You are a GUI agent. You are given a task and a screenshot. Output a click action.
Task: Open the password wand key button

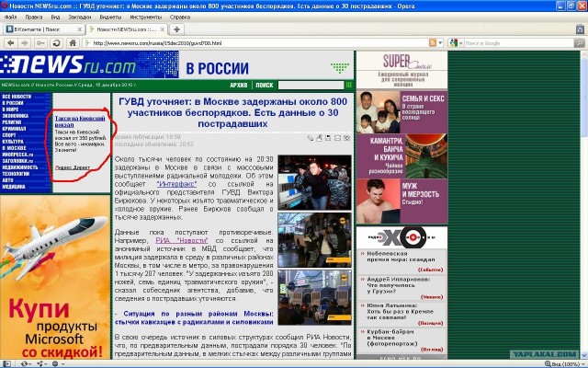(40, 43)
